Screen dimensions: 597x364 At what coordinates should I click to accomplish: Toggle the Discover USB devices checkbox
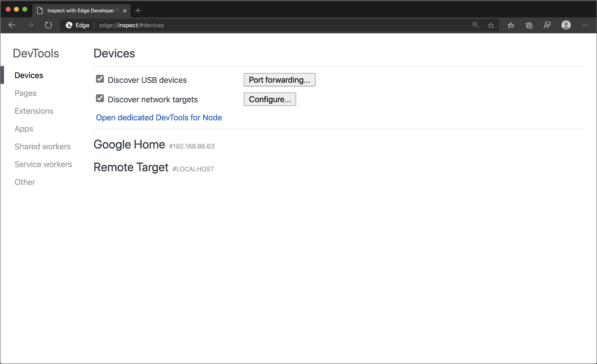click(x=100, y=80)
